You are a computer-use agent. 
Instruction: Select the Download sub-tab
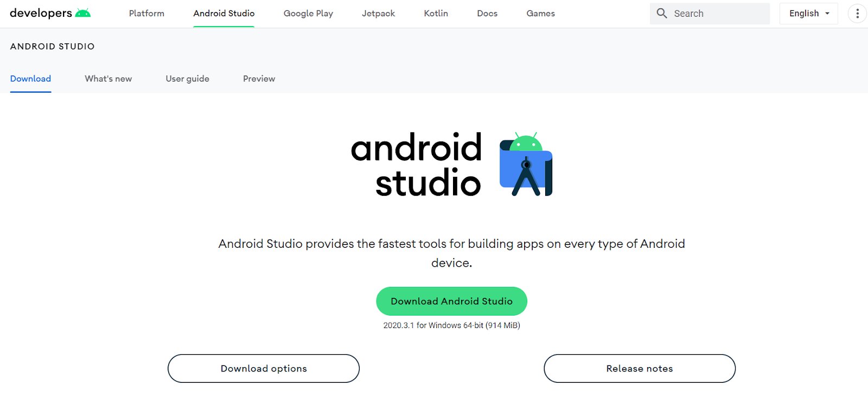click(30, 79)
